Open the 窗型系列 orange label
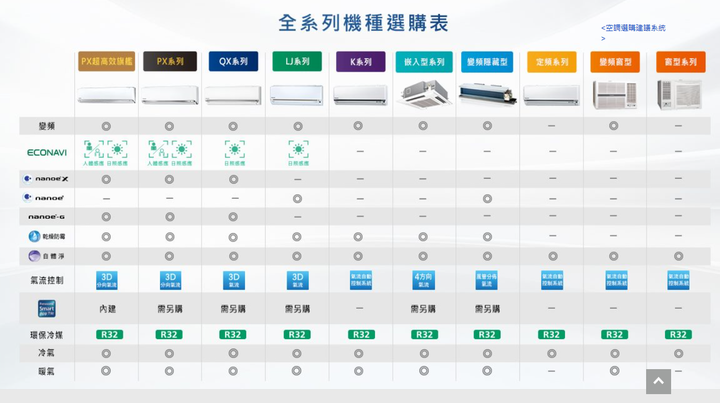Image resolution: width=720 pixels, height=403 pixels. point(681,62)
